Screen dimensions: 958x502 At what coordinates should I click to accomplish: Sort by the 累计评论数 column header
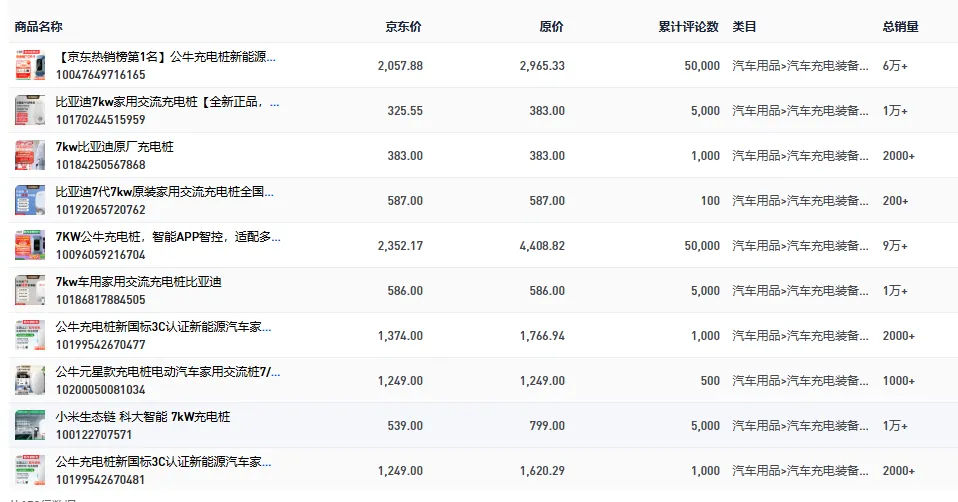[x=689, y=27]
